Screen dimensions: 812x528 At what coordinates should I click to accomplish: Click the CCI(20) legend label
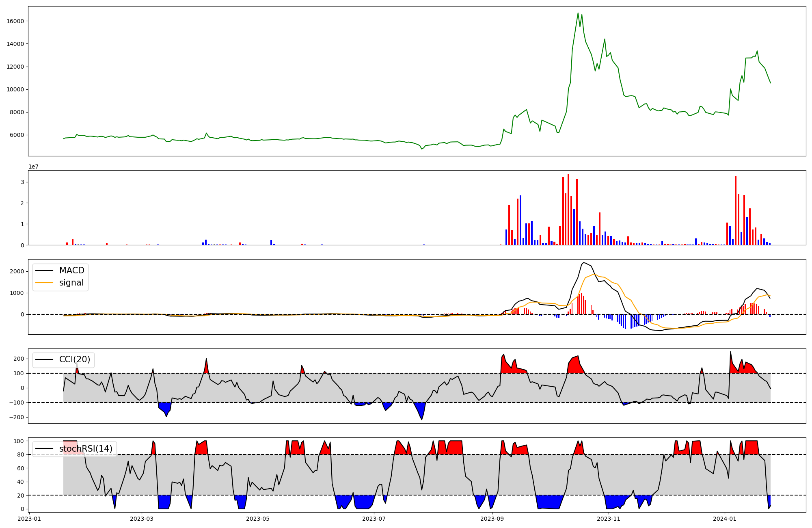(75, 359)
